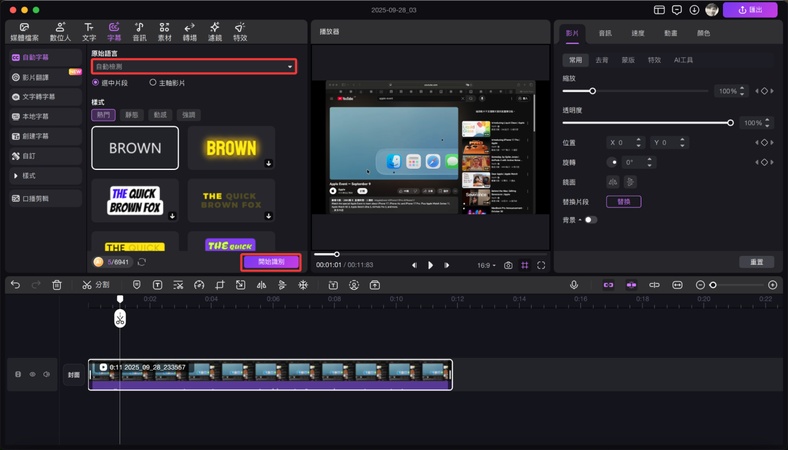
Task: Switch to the 去背 sub-tab
Action: (601, 60)
